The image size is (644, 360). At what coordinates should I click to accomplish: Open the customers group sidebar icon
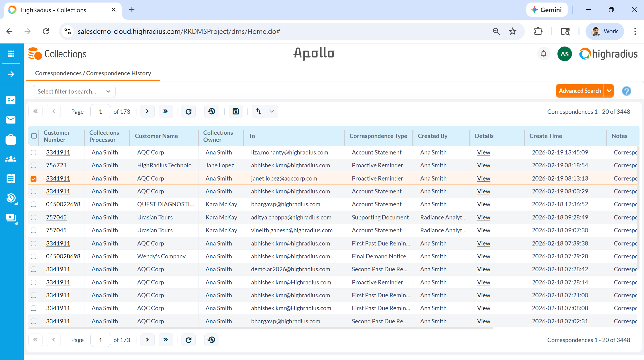[x=11, y=159]
